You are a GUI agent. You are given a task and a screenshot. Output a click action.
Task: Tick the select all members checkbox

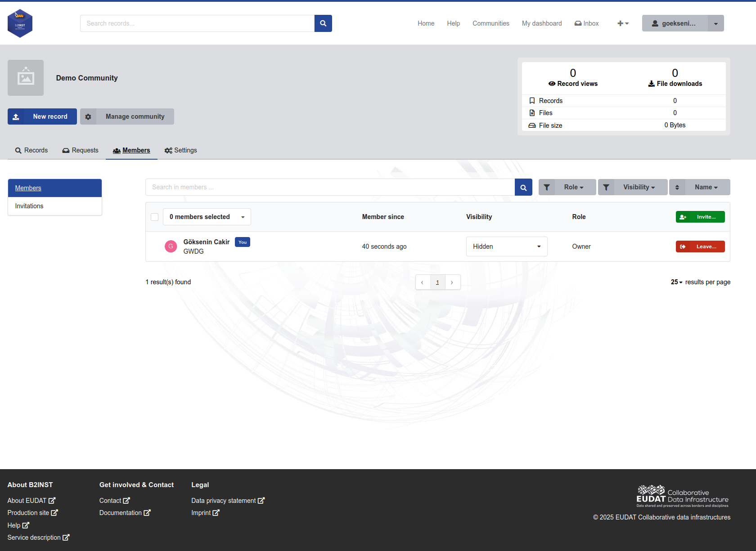point(154,217)
